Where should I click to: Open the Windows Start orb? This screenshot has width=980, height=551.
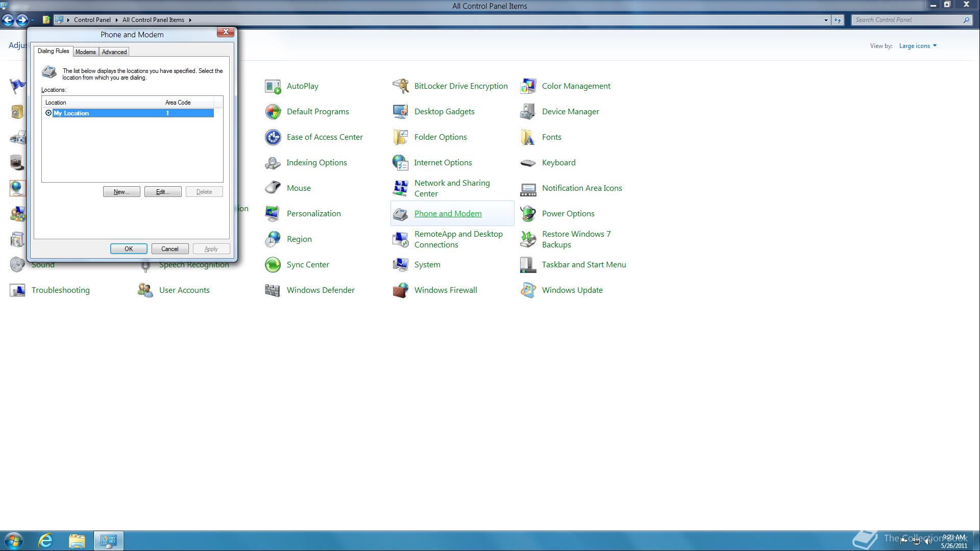pyautogui.click(x=14, y=541)
